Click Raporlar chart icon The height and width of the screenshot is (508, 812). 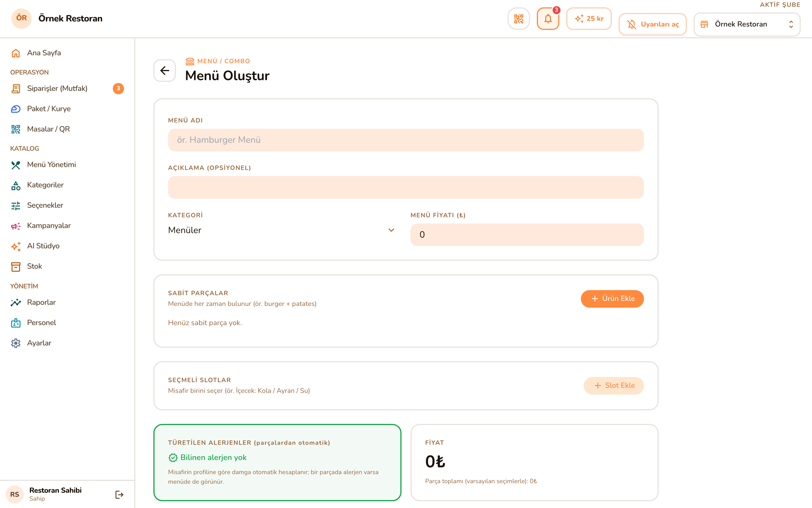(x=16, y=303)
